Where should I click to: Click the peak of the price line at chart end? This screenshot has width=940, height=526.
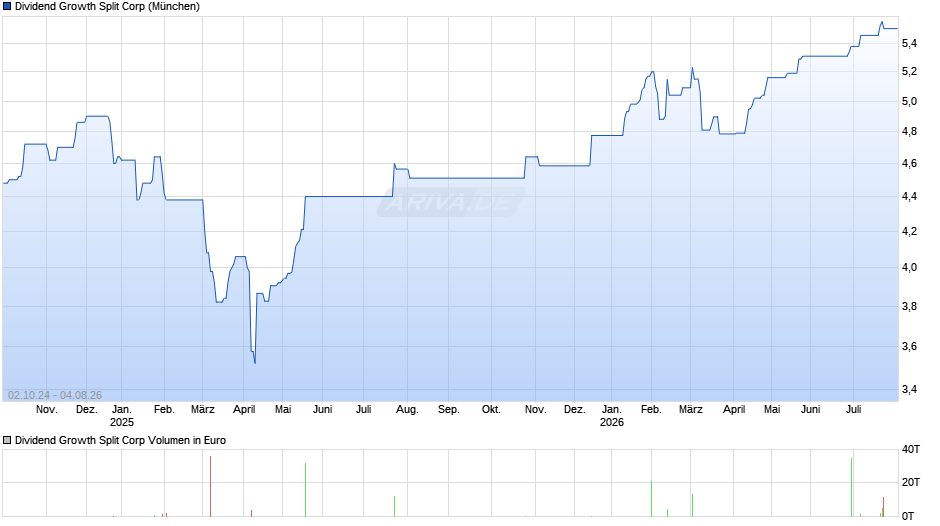[881, 22]
